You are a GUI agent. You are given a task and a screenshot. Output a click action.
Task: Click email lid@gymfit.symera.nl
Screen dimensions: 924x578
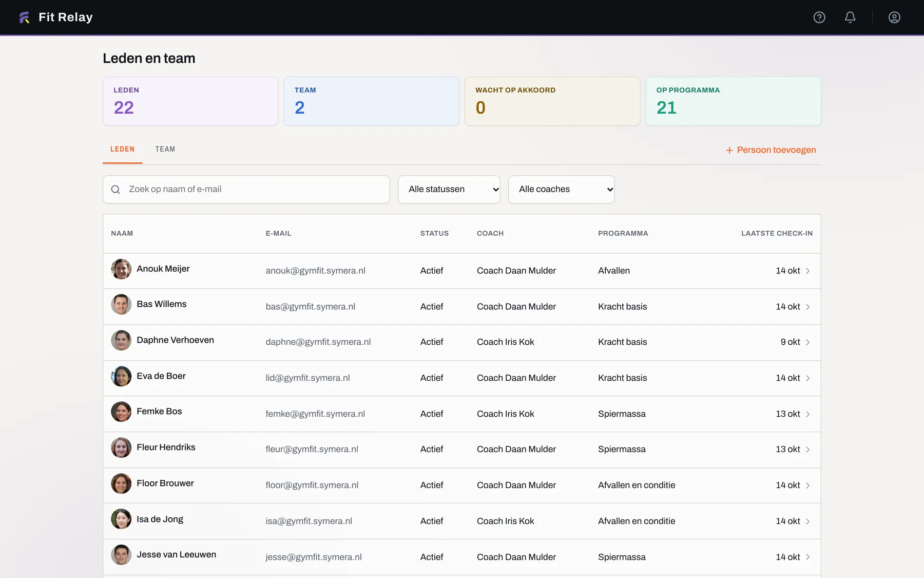coord(308,378)
